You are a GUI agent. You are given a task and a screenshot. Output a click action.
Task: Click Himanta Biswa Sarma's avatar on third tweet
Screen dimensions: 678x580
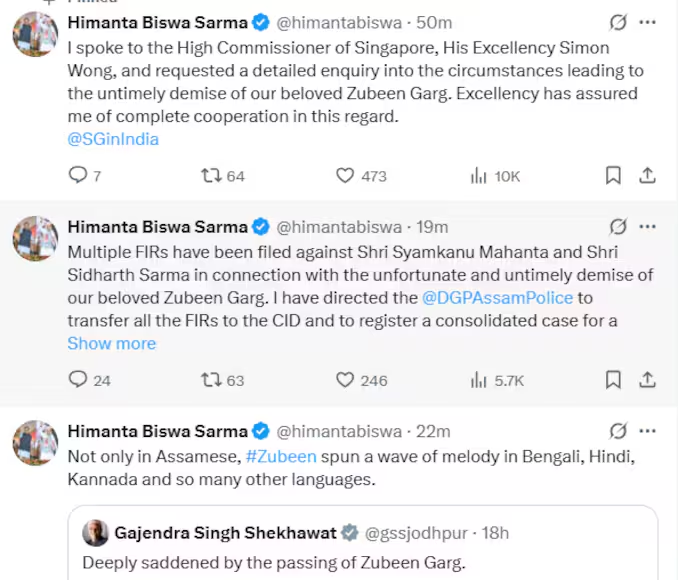[x=35, y=443]
